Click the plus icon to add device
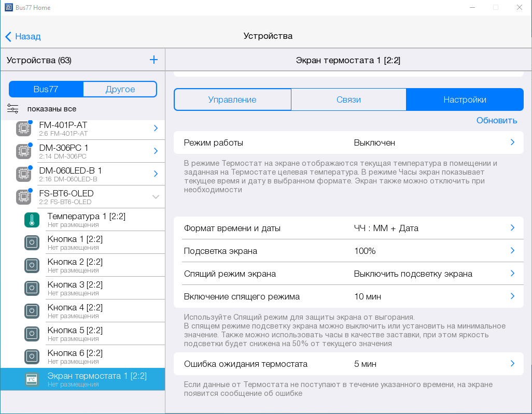Image resolution: width=532 pixels, height=414 pixels. click(x=153, y=60)
